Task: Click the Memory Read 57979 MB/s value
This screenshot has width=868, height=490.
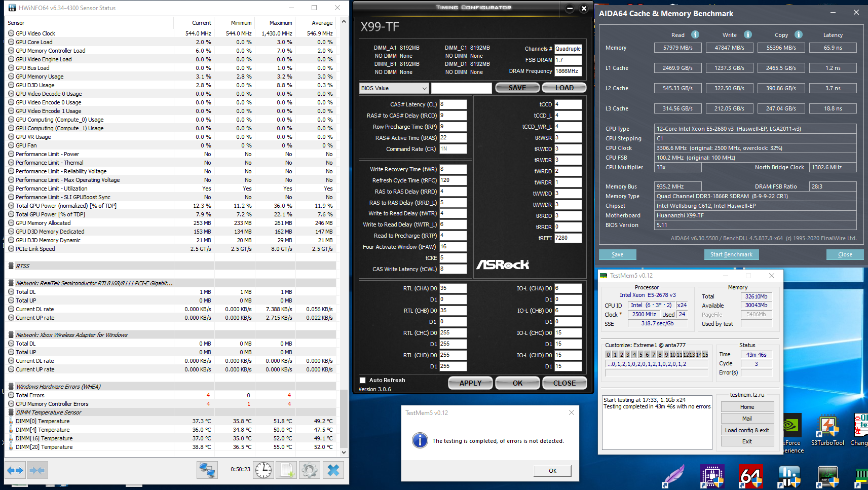Action: pyautogui.click(x=677, y=48)
